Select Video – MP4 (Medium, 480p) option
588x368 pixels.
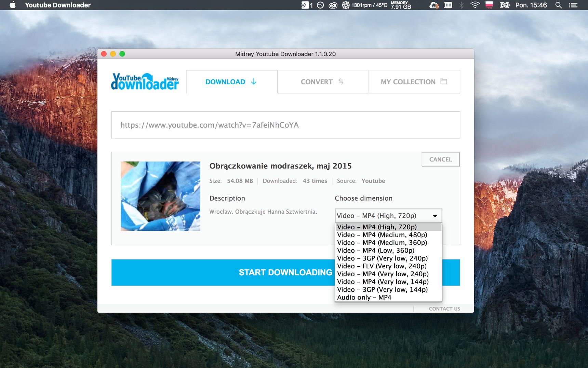pos(388,235)
